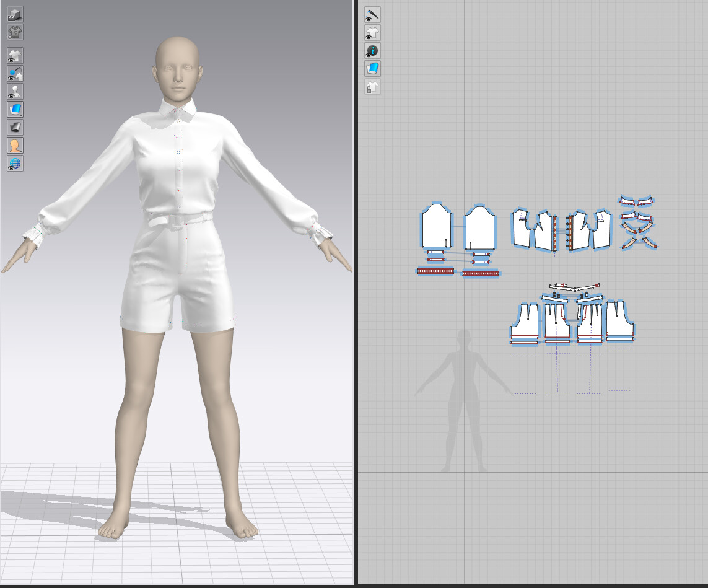Open the Simulation properties icon in 3D toolbar
Screen dimensions: 708x588
15,14
